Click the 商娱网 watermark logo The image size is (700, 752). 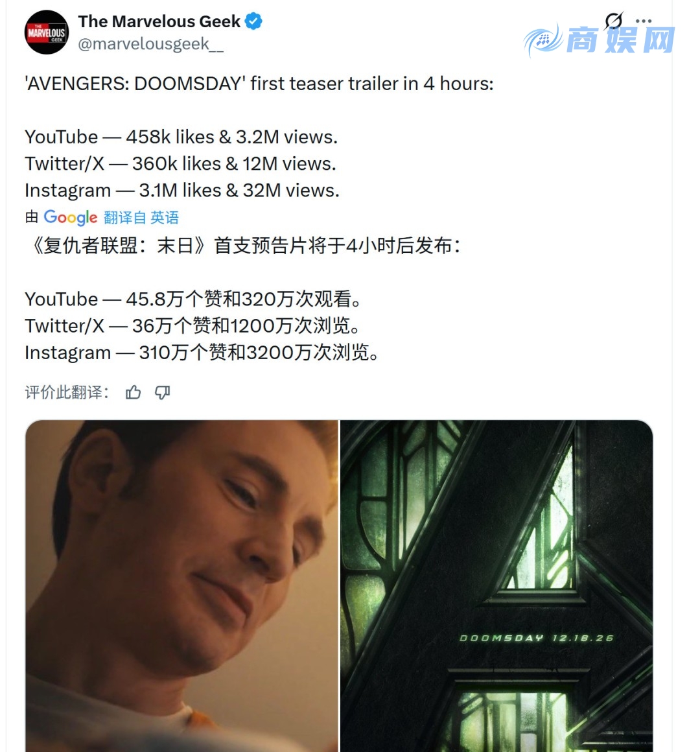coord(599,40)
